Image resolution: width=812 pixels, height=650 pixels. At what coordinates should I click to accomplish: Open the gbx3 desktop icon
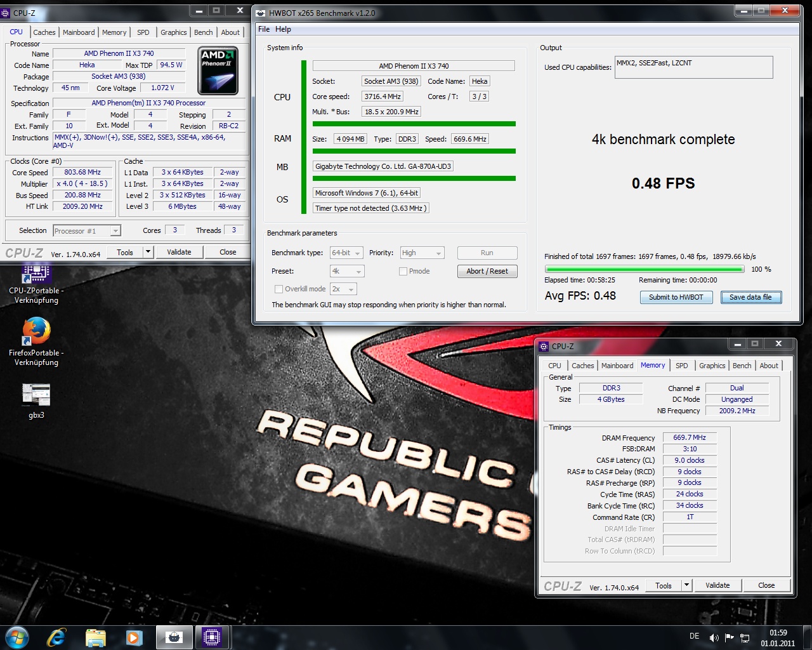pos(36,401)
